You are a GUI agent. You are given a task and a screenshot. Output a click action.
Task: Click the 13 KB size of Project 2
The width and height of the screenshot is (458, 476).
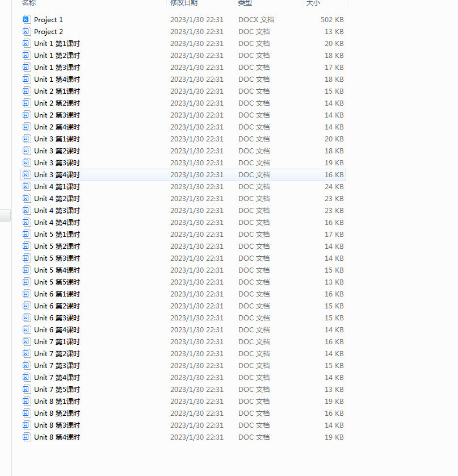(x=334, y=32)
